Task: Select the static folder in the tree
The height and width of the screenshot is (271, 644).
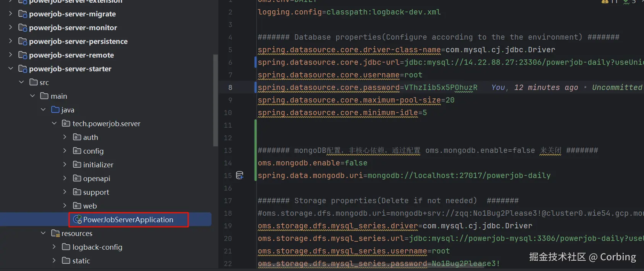Action: (x=81, y=261)
